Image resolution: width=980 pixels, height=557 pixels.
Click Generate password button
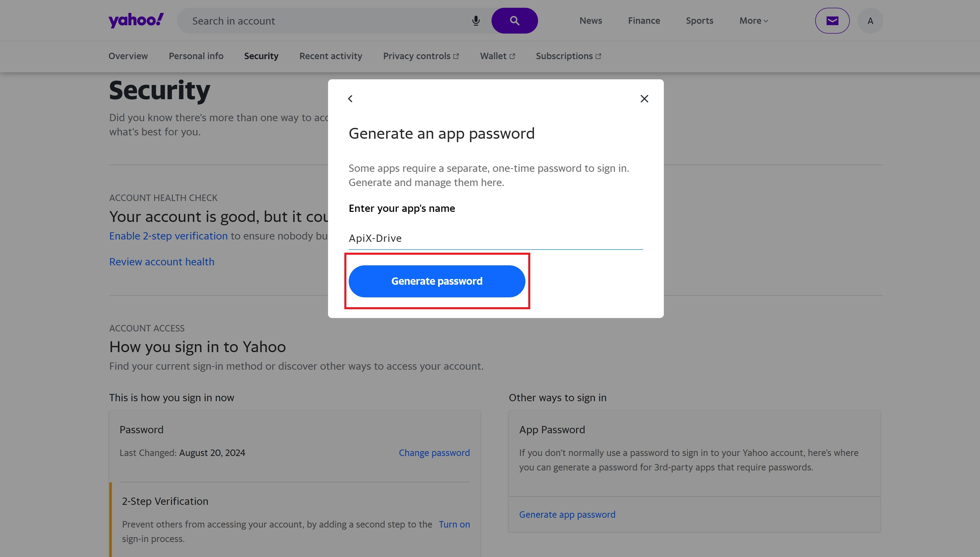pos(437,281)
